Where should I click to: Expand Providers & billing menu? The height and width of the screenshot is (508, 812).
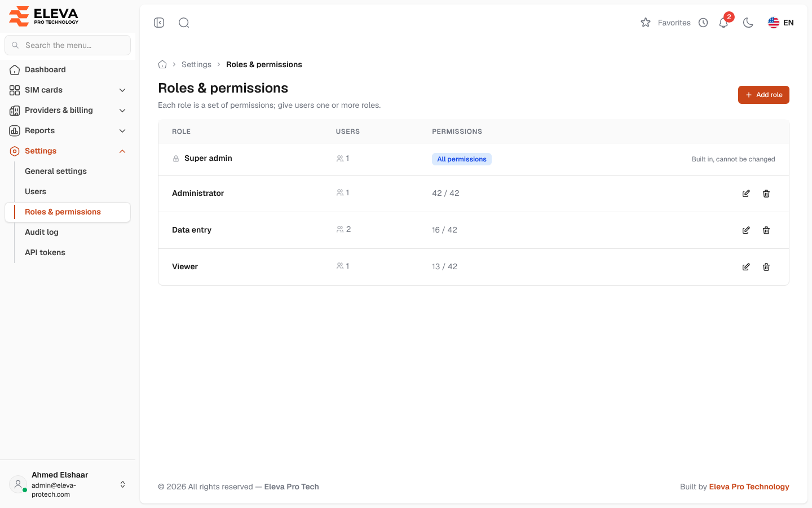68,110
